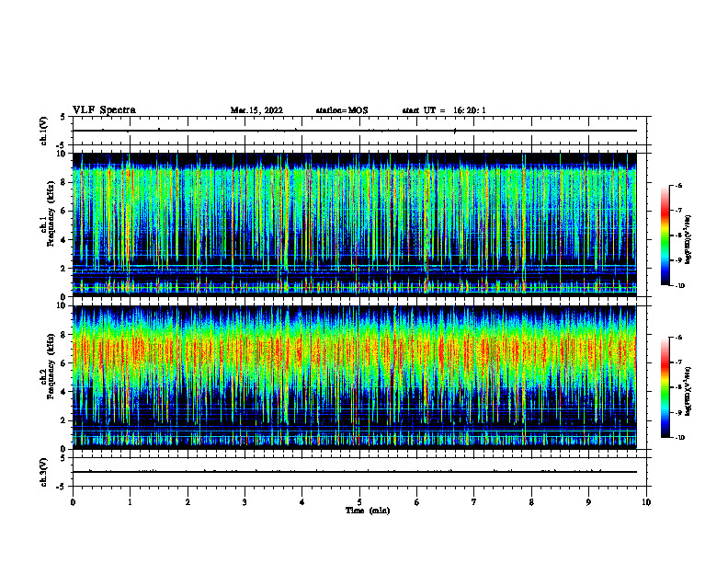Click the ch.3 voltage waveform trace
Image resolution: width=728 pixels, height=563 pixels.
[x=354, y=472]
